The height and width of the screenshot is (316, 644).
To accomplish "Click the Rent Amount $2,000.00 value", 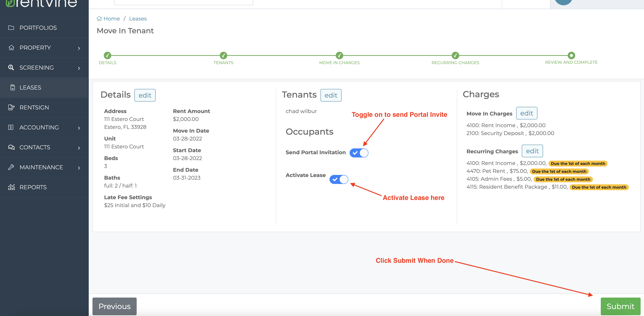I will [186, 119].
